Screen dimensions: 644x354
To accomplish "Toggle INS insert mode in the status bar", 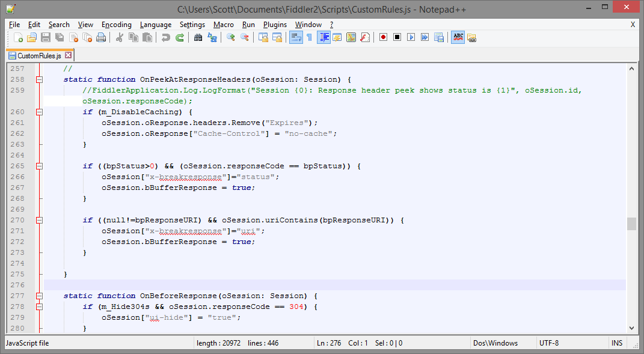I will (x=617, y=343).
